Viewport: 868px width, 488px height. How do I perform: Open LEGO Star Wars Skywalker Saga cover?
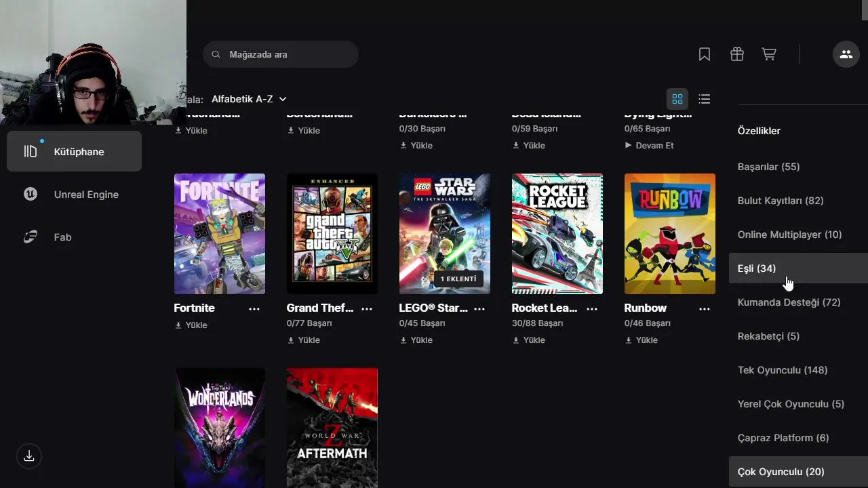445,234
